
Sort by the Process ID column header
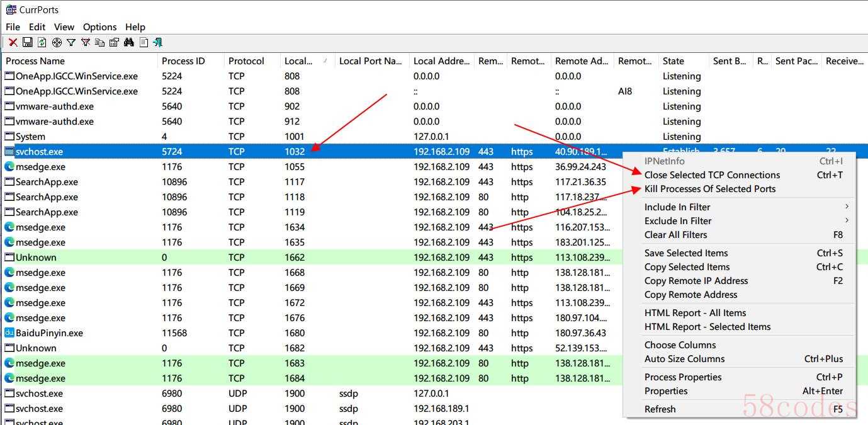191,61
